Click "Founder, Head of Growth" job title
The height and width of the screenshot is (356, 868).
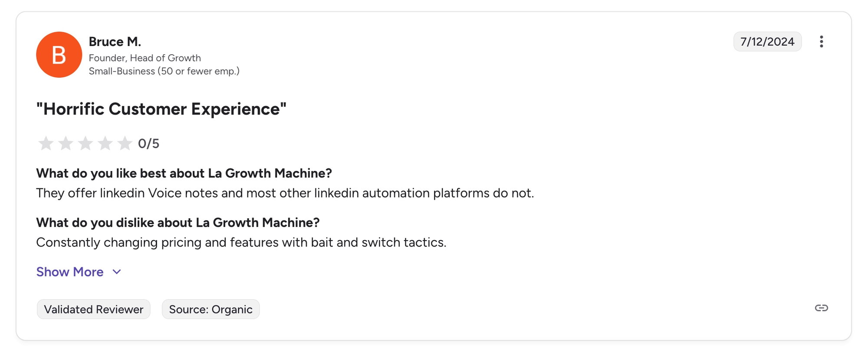pyautogui.click(x=145, y=58)
